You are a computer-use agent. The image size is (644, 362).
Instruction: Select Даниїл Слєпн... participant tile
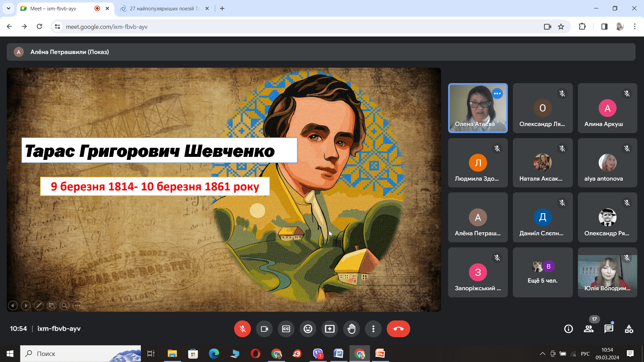pos(543,217)
